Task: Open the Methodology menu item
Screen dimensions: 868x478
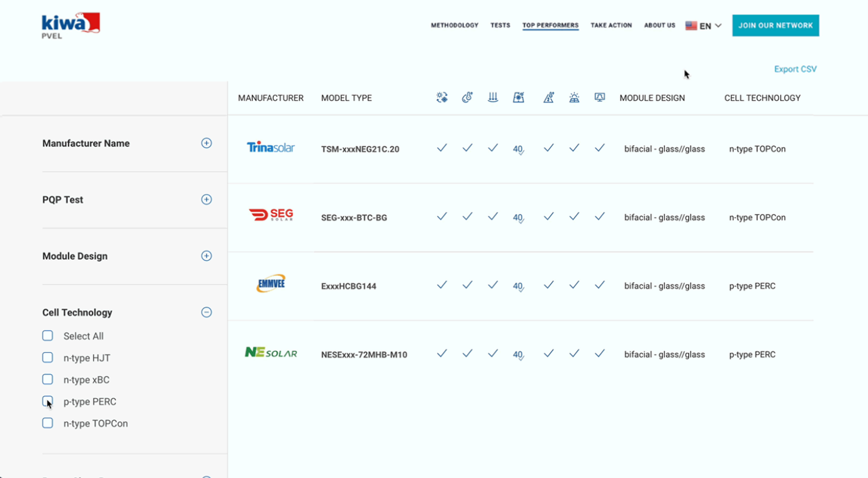Action: (455, 25)
